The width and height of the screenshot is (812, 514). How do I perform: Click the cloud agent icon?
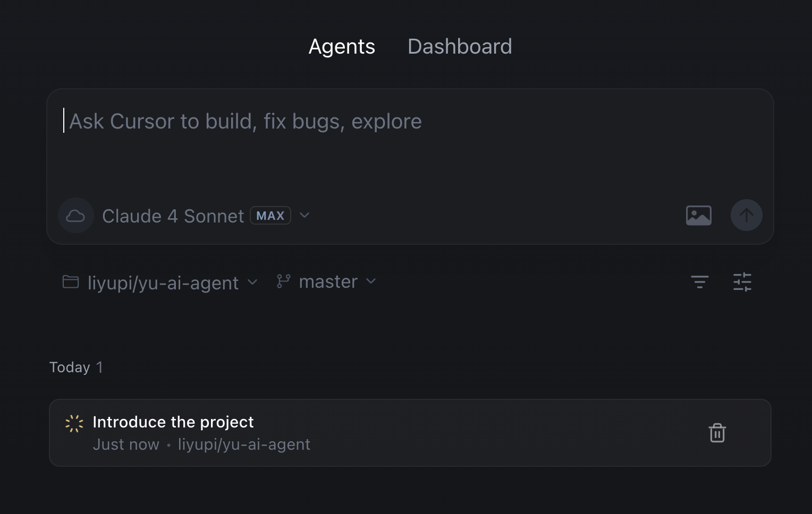75,216
